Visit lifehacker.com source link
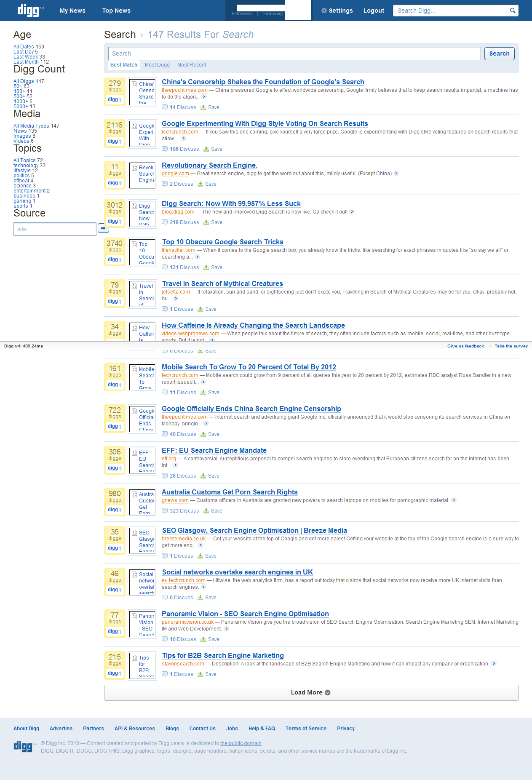 pos(179,250)
